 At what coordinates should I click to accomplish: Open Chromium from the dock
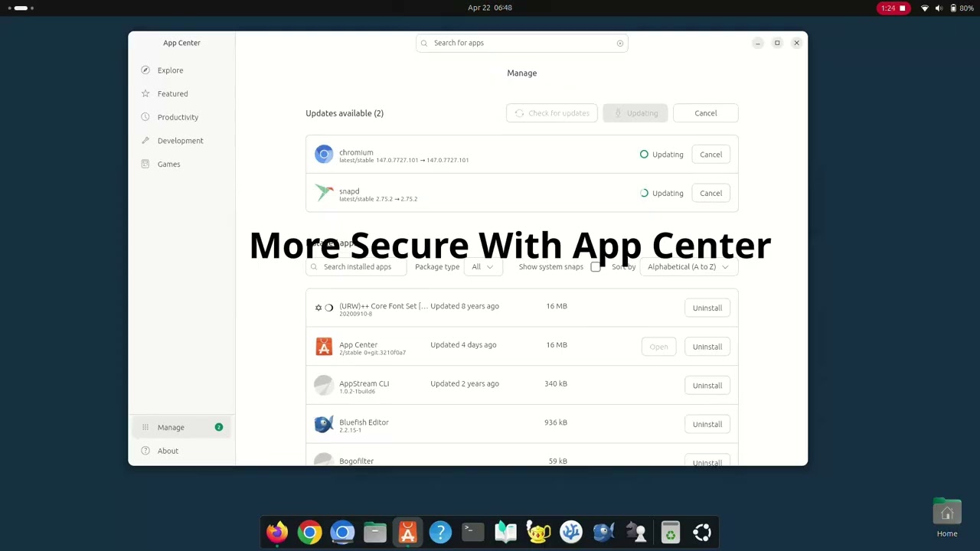(x=342, y=532)
